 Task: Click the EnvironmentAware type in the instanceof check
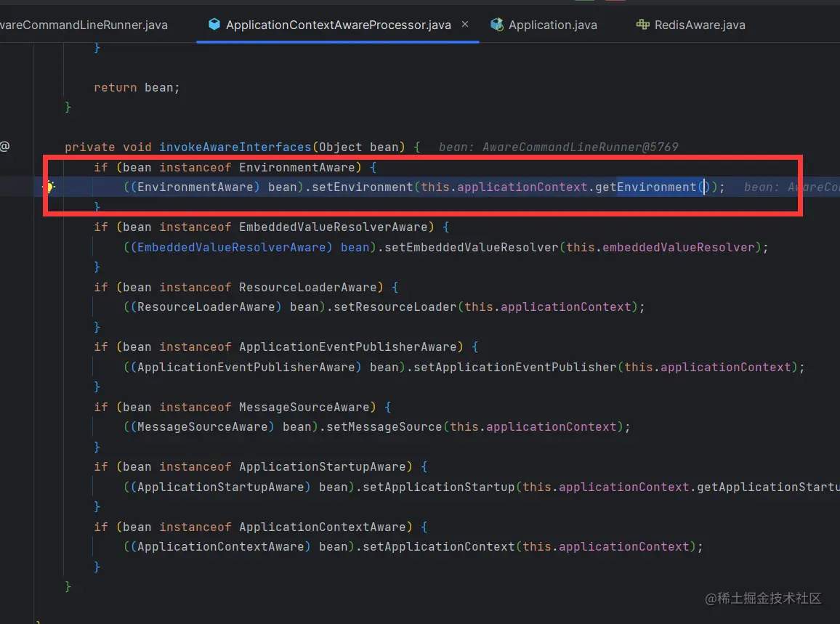[x=296, y=167]
